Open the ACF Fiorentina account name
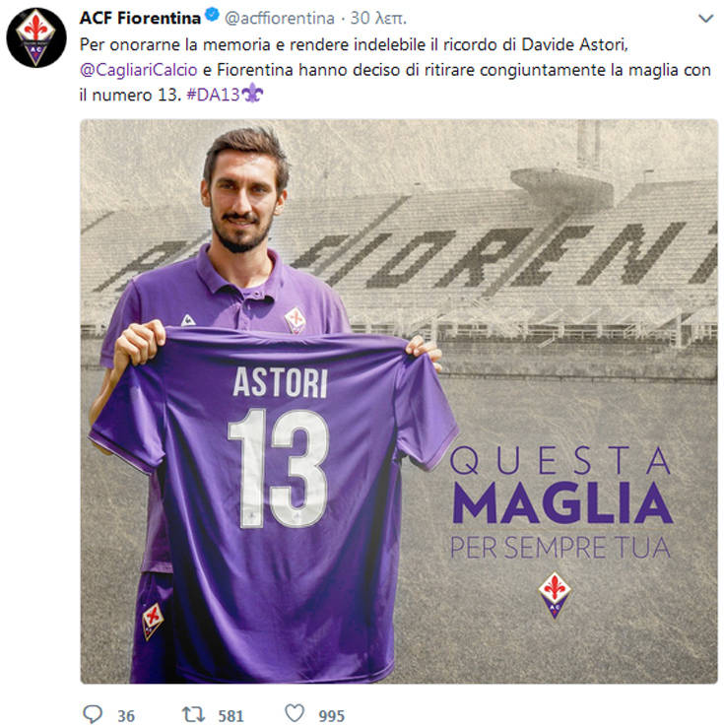Viewport: 724px width, 728px height. (x=140, y=18)
